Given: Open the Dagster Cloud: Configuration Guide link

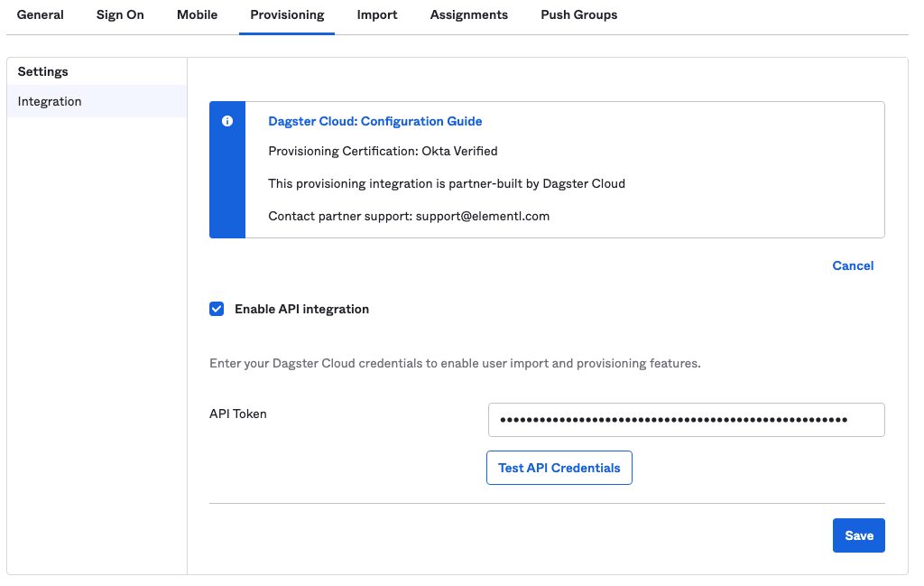Looking at the screenshot, I should coord(374,121).
